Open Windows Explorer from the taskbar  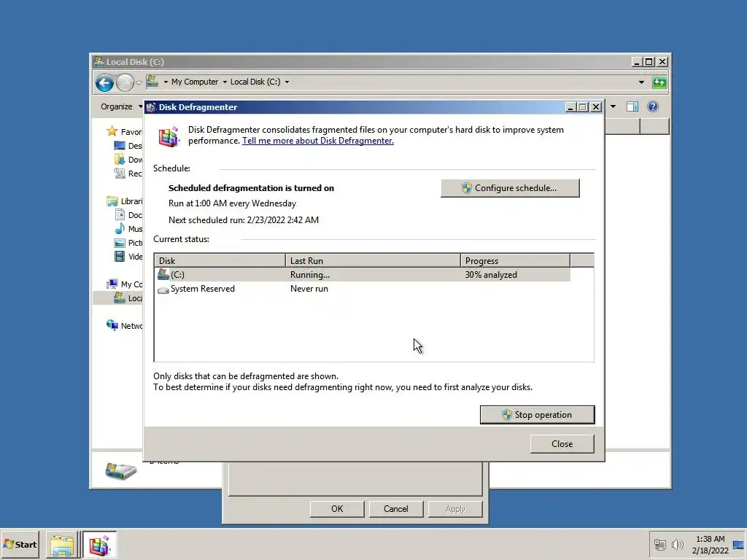[x=62, y=545]
